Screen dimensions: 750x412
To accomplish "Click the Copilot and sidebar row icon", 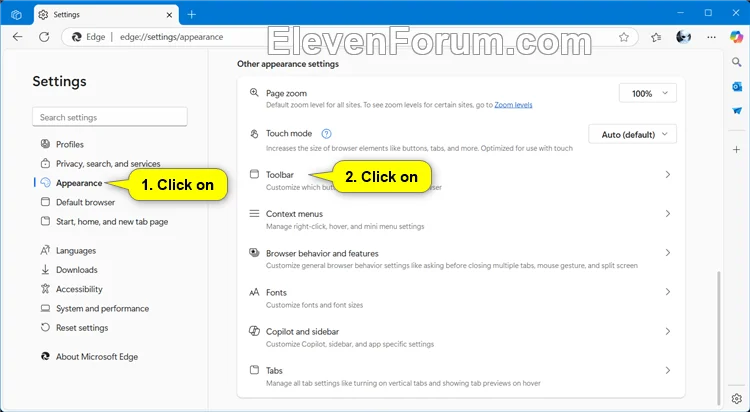I will [254, 331].
